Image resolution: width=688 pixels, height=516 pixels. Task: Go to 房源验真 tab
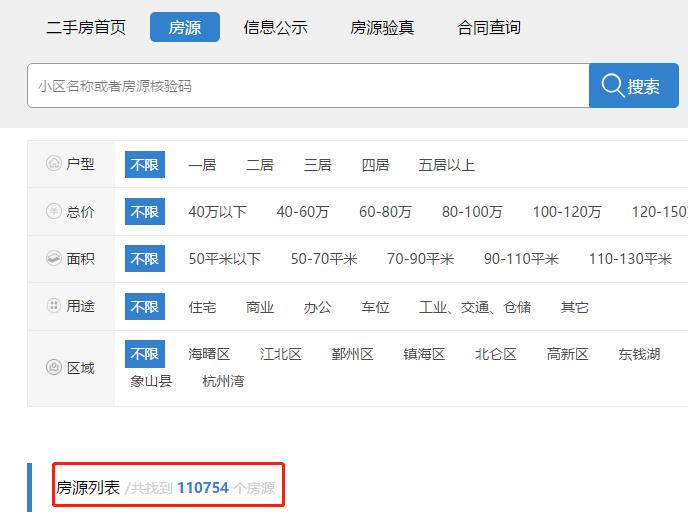[382, 27]
